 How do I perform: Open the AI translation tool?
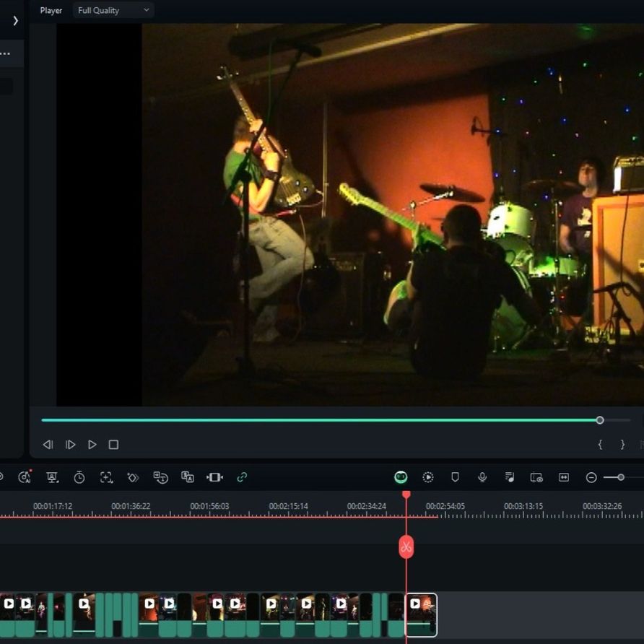click(188, 477)
